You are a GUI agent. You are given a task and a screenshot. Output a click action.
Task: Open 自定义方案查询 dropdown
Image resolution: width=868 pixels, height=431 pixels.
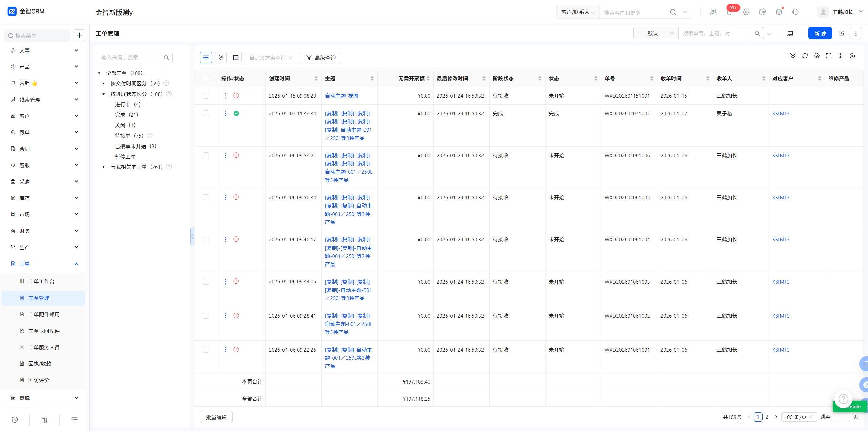click(271, 58)
